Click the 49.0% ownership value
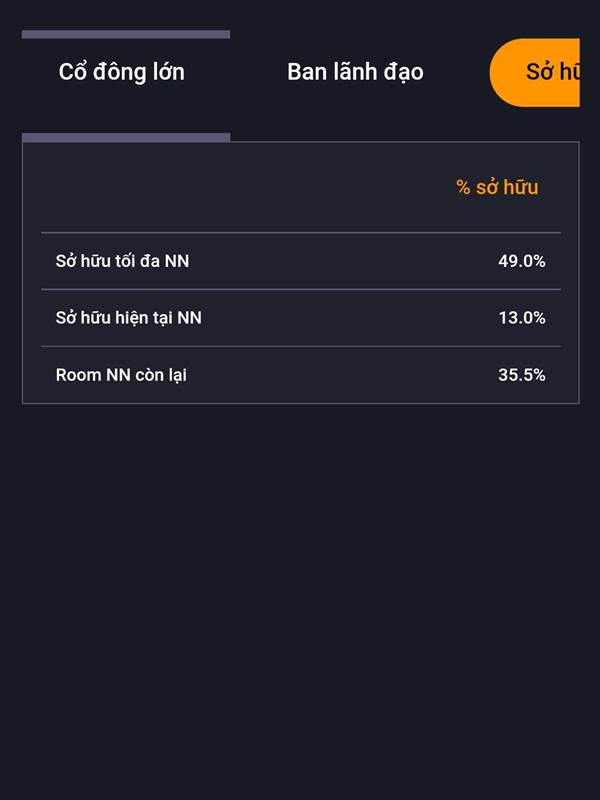This screenshot has width=600, height=800. tap(522, 261)
